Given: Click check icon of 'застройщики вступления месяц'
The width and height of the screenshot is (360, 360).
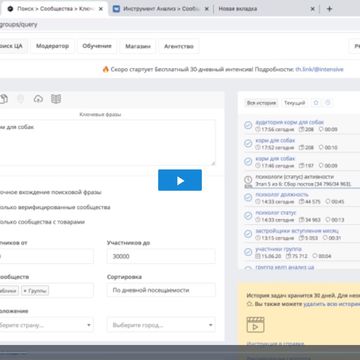Looking at the screenshot, I should 248,234.
